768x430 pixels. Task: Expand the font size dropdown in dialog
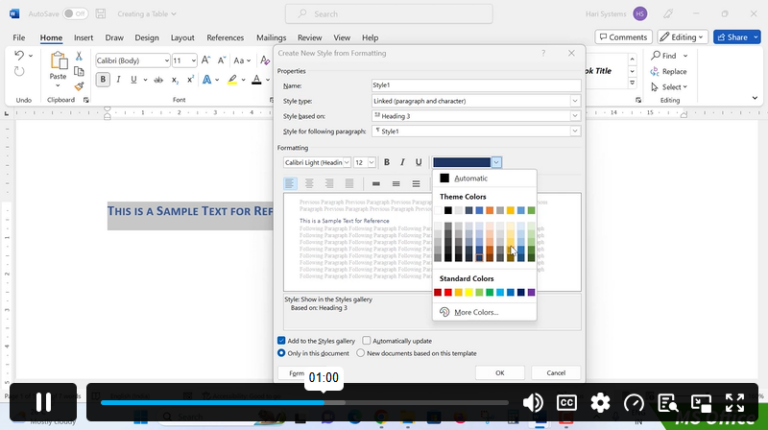click(371, 162)
